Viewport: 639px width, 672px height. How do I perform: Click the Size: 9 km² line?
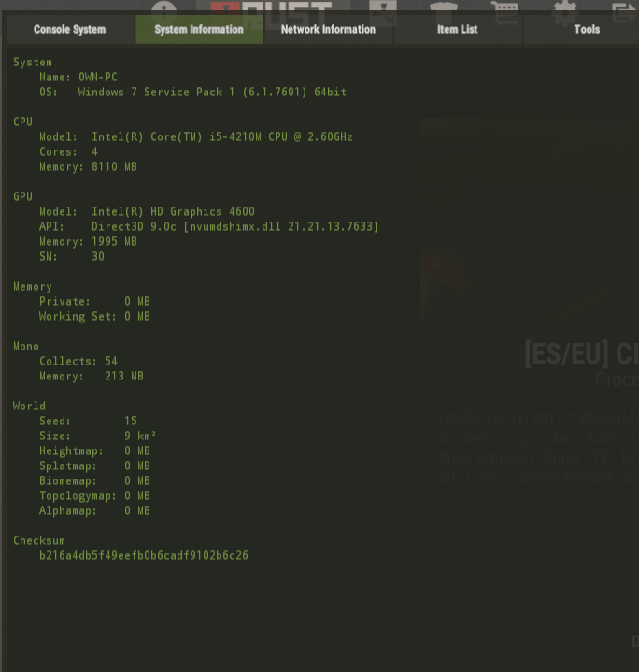[98, 436]
